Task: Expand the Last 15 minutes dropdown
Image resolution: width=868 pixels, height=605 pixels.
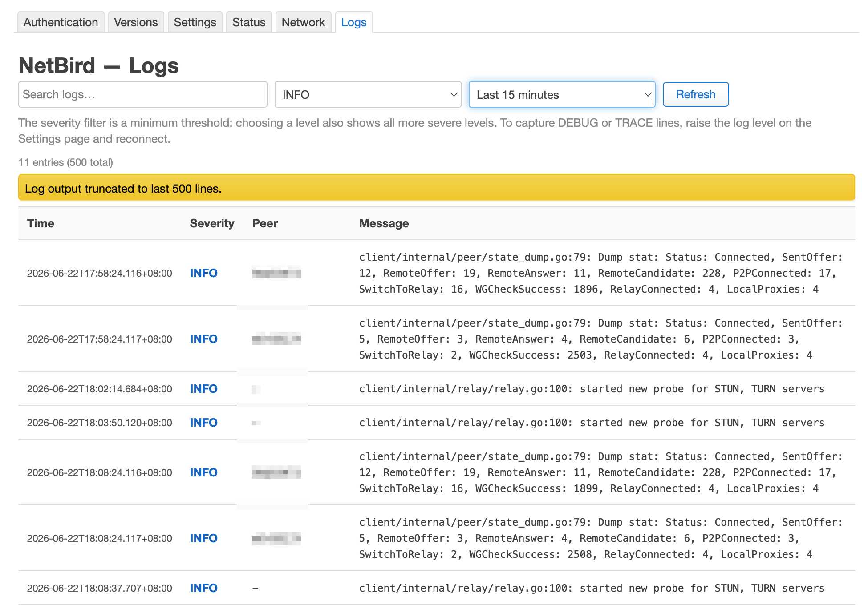Action: 562,94
